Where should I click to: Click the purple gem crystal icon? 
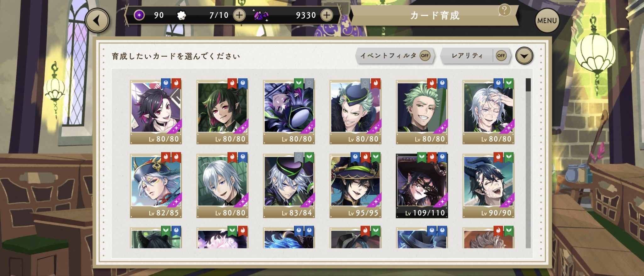pyautogui.click(x=261, y=15)
